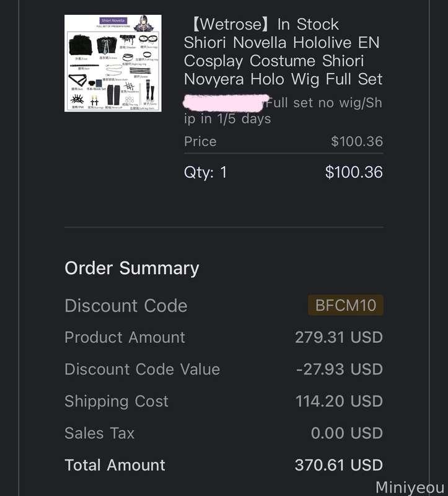Click the Sales Tax label
Image resolution: width=448 pixels, height=496 pixels.
(x=99, y=433)
